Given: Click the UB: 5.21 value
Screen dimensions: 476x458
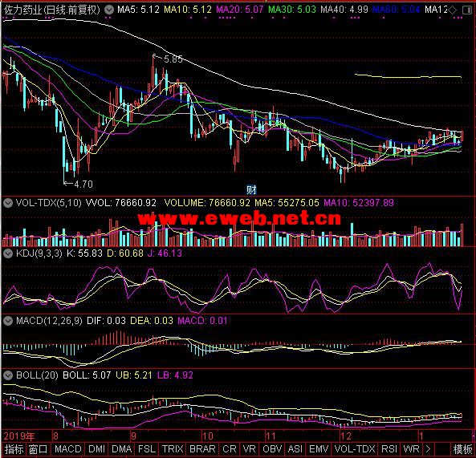Looking at the screenshot, I should coord(133,375).
